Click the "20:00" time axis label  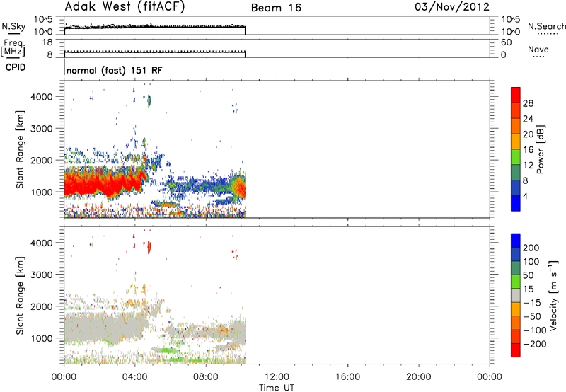[418, 377]
